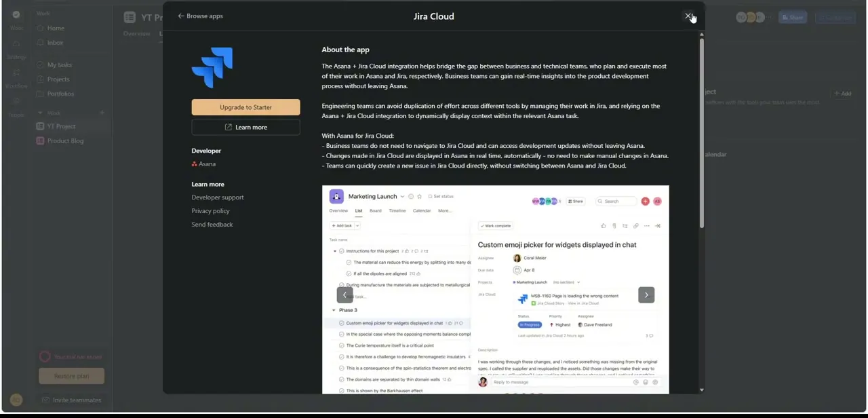Click the Add button in background panel
This screenshot has width=868, height=418.
point(842,94)
